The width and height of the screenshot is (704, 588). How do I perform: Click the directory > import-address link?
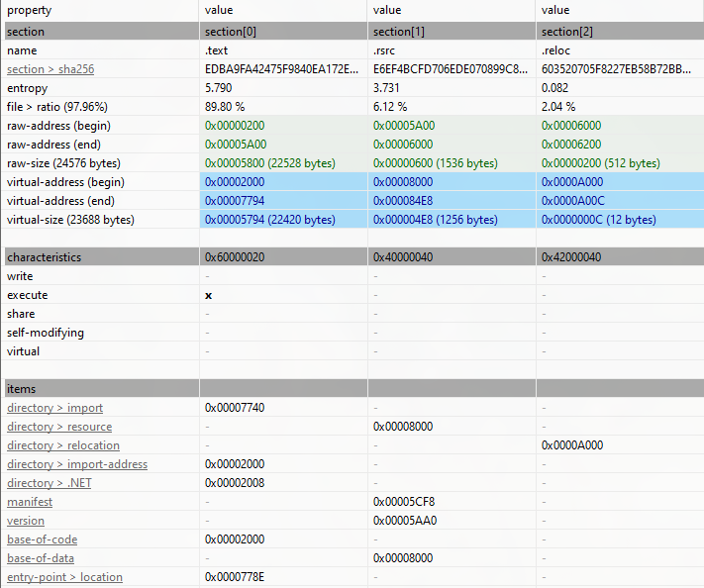coord(77,464)
